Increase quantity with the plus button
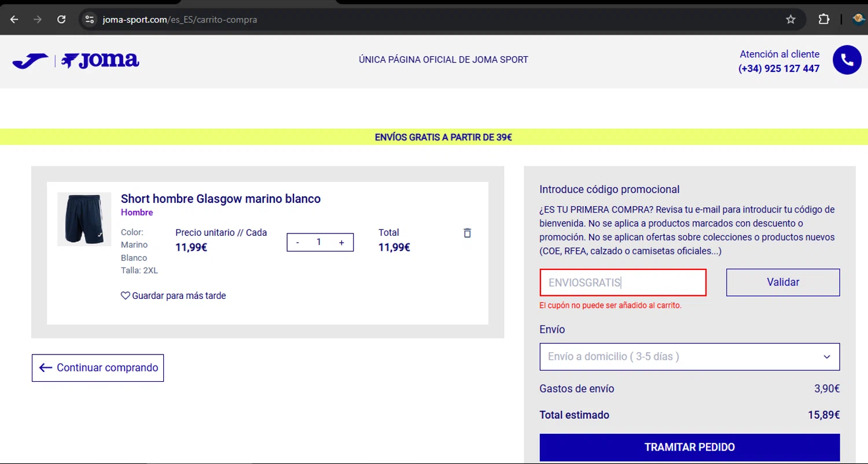 pos(341,243)
